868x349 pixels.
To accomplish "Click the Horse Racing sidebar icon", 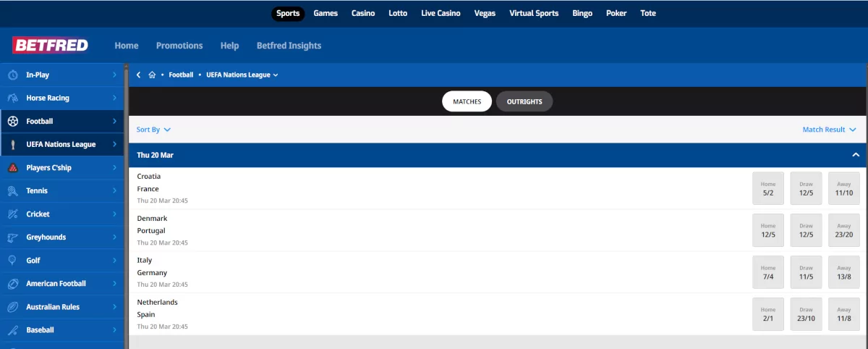I will [x=13, y=98].
